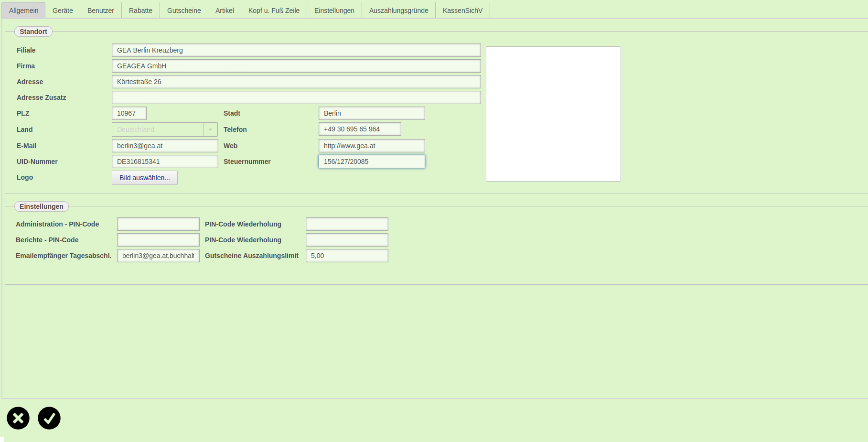Click the empty Adresse Zusatz field
Screen dimensions: 868x442
296,97
